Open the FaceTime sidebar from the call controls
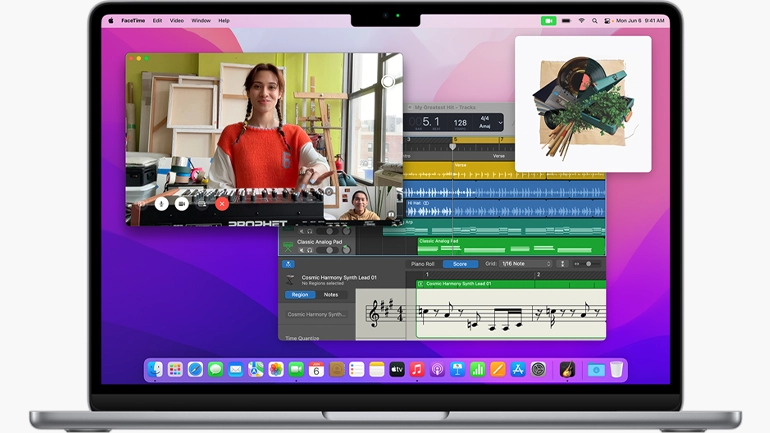The image size is (770, 433). 141,204
